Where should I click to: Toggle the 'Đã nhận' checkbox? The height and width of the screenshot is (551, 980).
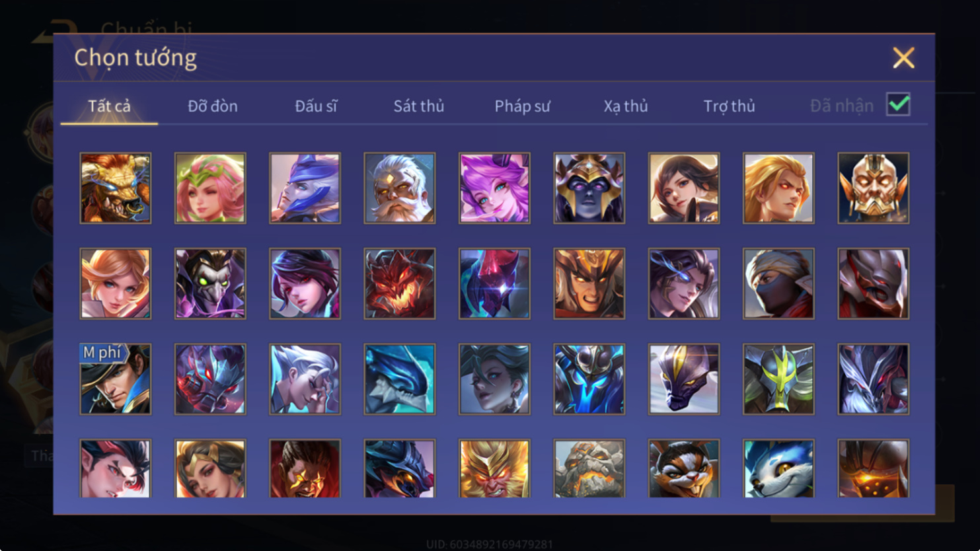(899, 104)
